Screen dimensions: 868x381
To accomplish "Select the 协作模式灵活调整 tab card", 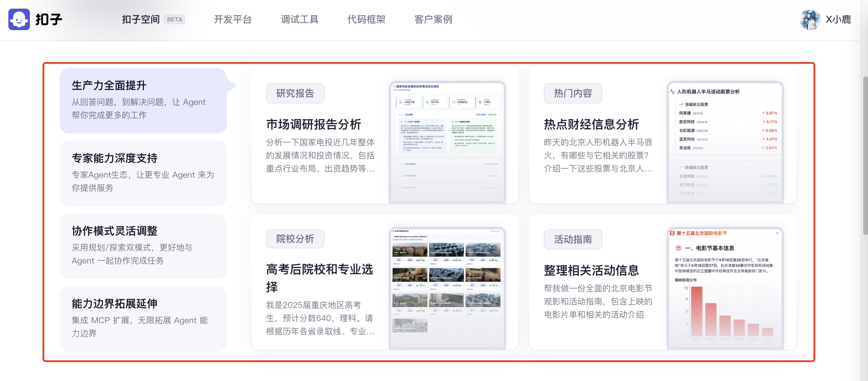I will 143,246.
